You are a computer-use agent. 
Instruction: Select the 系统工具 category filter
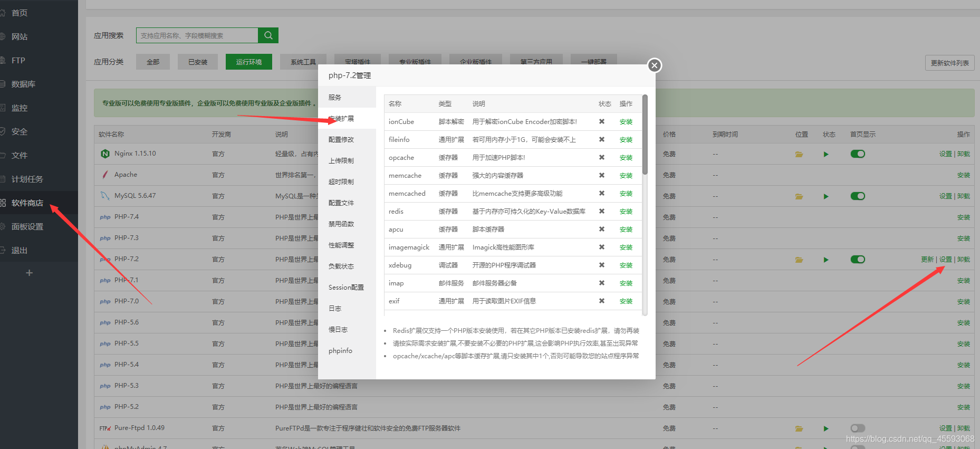pyautogui.click(x=303, y=62)
